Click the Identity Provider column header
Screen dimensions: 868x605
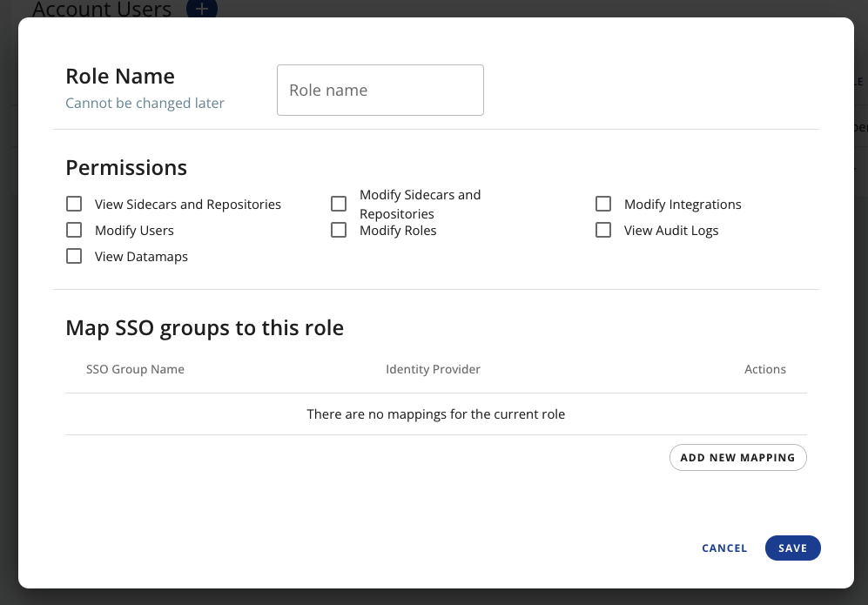point(433,368)
